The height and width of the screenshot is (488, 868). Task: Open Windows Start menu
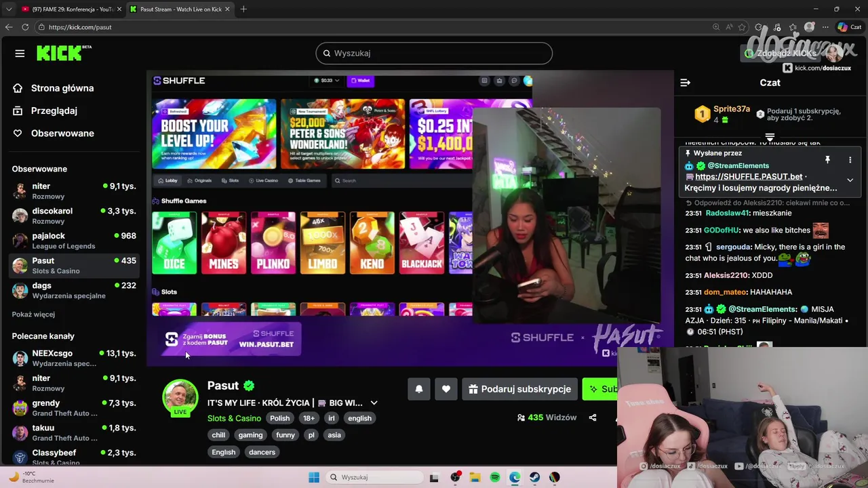click(x=314, y=477)
